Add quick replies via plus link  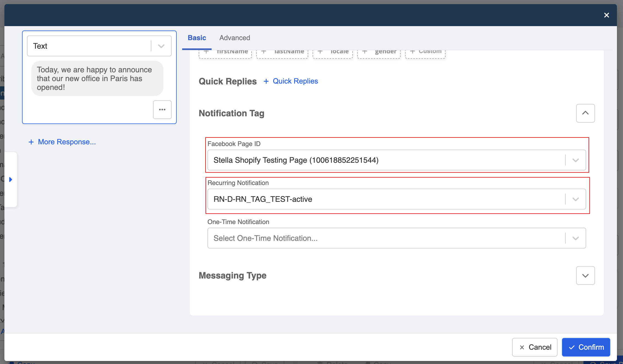pos(291,81)
